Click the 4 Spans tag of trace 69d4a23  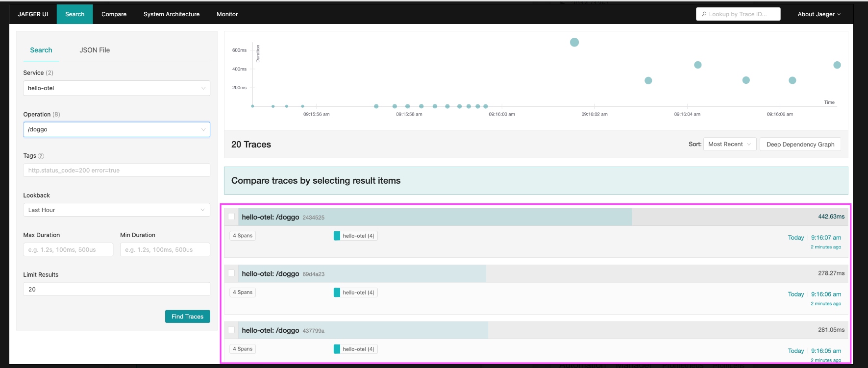[243, 293]
